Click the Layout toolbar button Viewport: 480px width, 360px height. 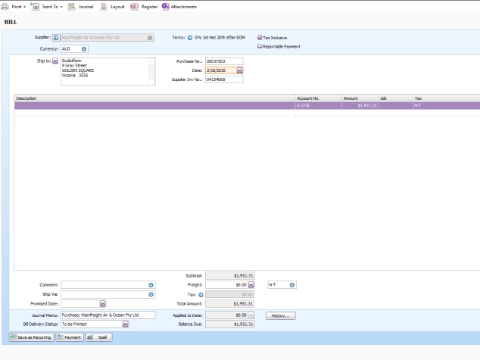point(113,6)
